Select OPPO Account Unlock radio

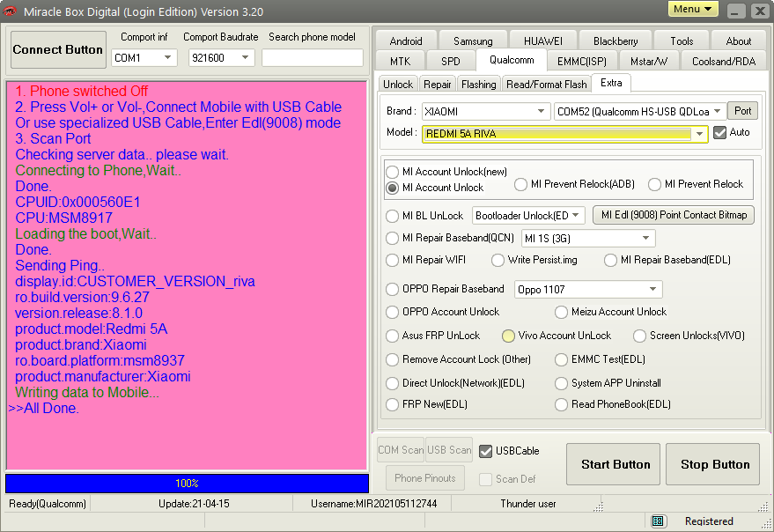(393, 312)
